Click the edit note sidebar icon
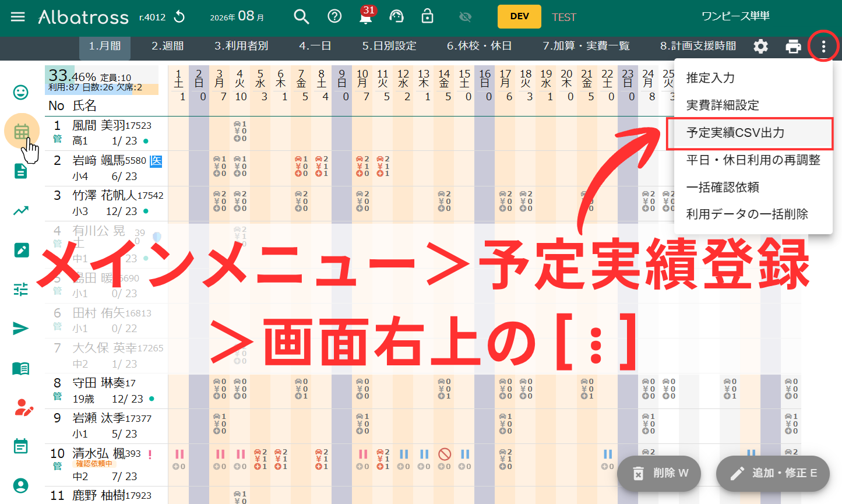The height and width of the screenshot is (504, 842). (21, 250)
